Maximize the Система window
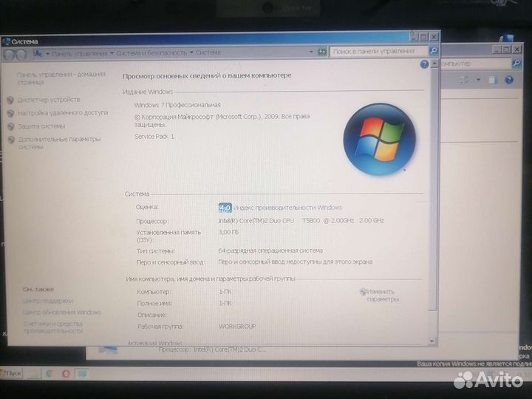The image size is (532, 399). 423,37
